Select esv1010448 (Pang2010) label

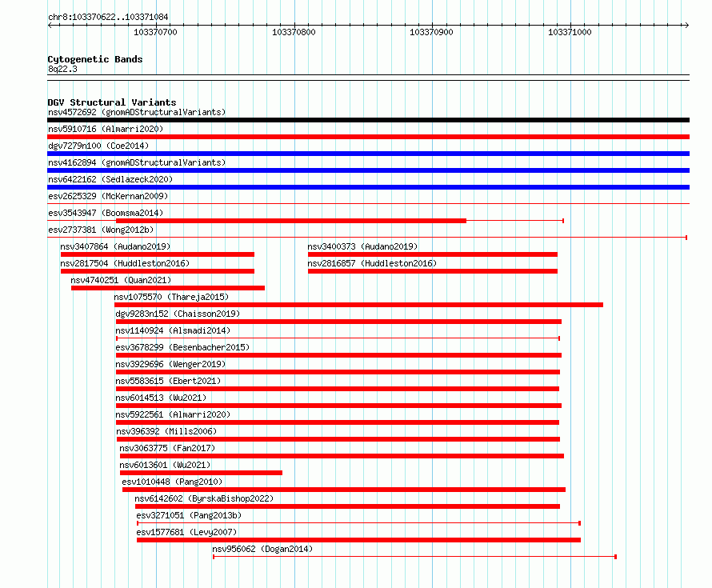click(x=172, y=482)
